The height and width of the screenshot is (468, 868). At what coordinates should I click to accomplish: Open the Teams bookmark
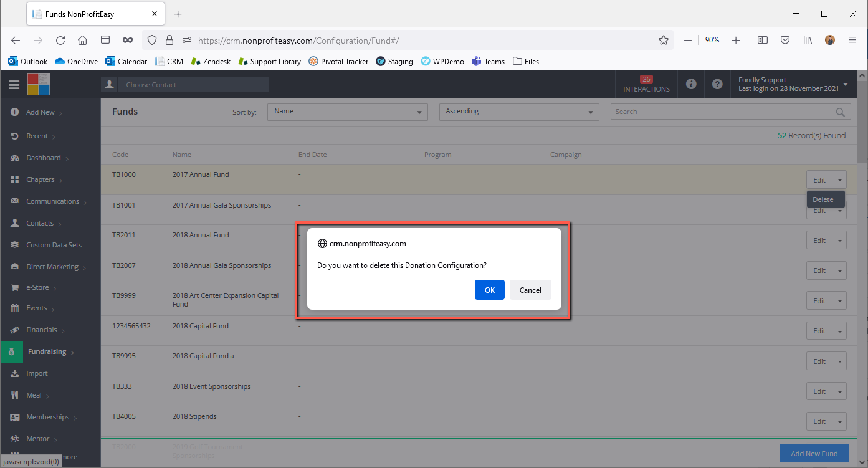click(488, 61)
